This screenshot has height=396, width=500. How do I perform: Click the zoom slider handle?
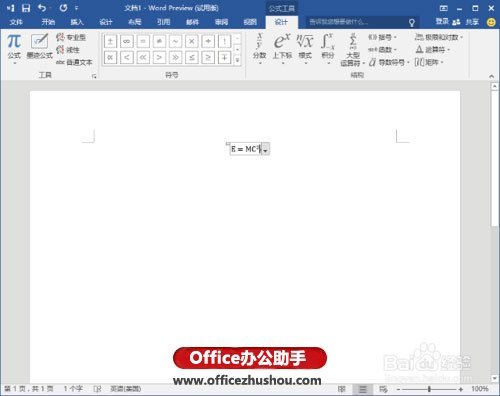429,389
